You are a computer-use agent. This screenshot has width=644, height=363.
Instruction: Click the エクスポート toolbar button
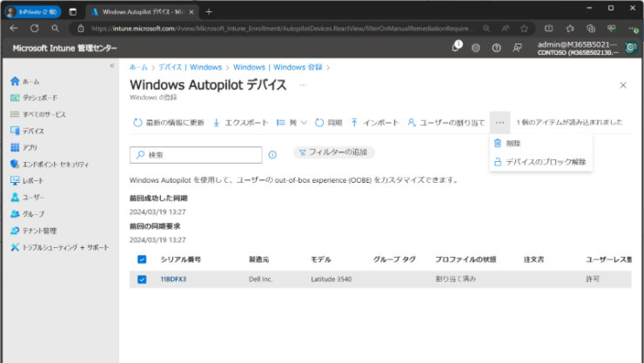pos(240,123)
